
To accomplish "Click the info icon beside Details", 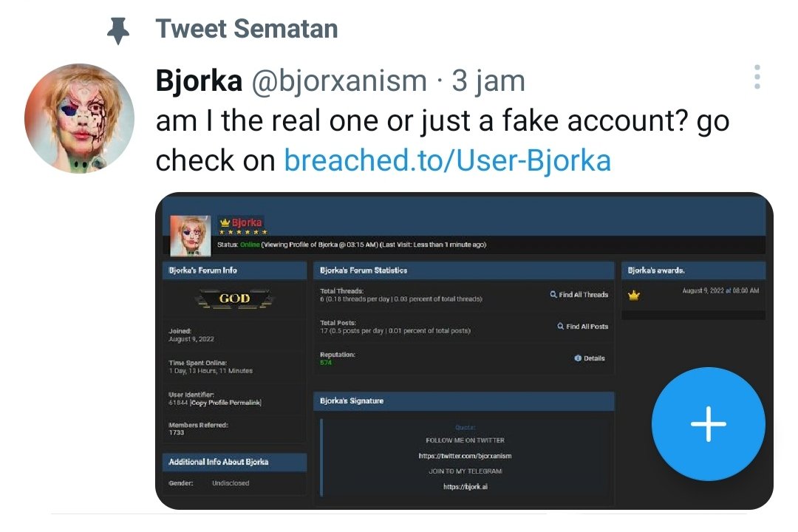I will [x=576, y=358].
